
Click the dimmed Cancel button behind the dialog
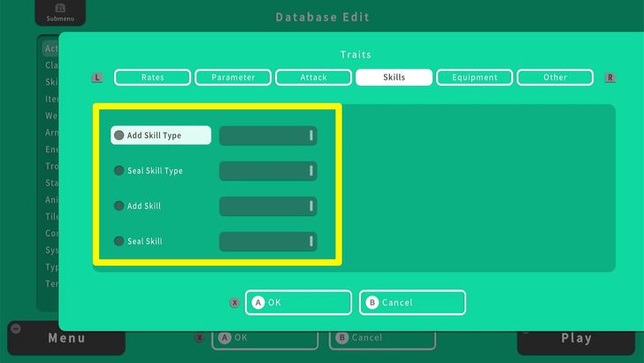[382, 340]
